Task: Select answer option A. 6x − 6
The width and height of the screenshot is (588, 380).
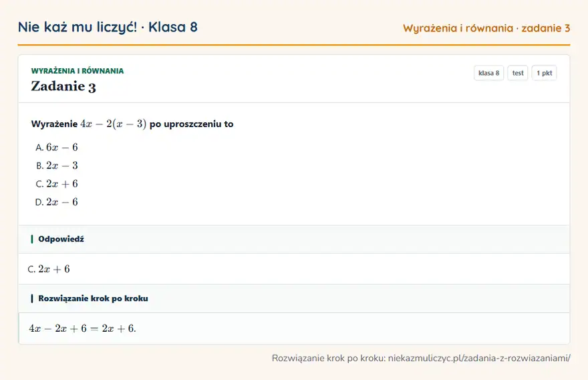Action: coord(57,147)
